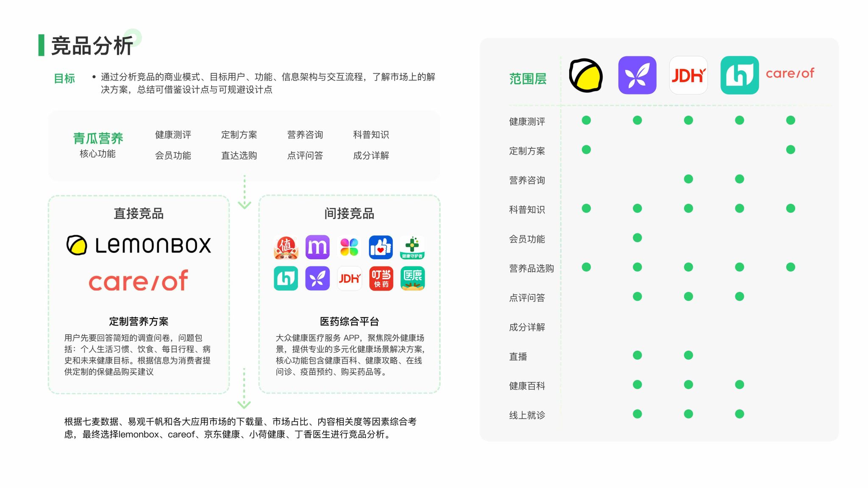Image resolution: width=868 pixels, height=488 pixels.
Task: Click the 会员功能 row label in the table
Action: (x=527, y=239)
